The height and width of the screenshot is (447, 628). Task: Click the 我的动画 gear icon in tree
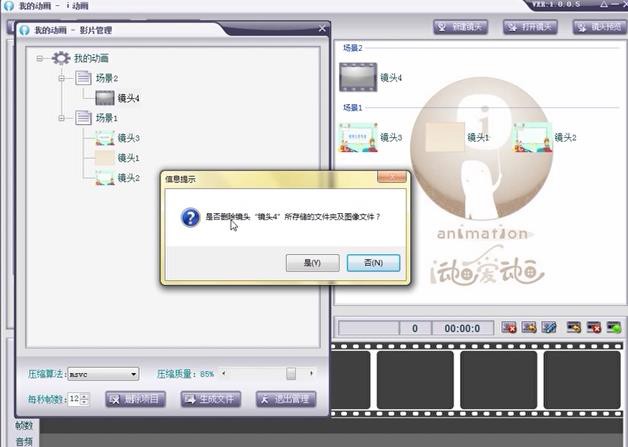pos(61,58)
